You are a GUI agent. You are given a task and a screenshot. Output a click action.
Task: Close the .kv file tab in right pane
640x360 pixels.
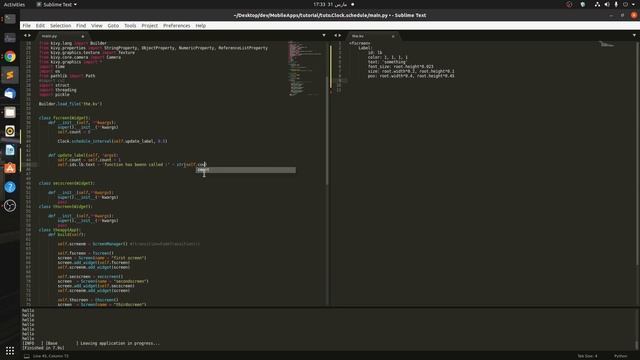[x=393, y=36]
